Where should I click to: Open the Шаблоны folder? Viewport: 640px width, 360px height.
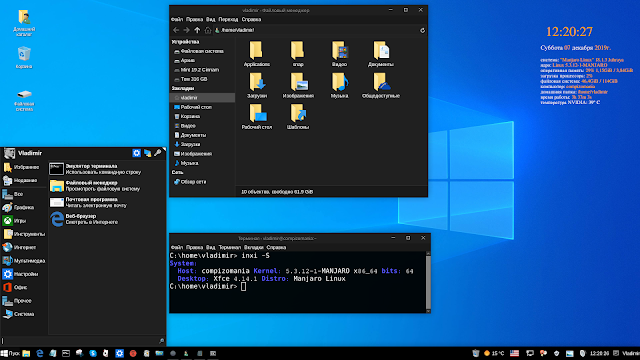point(298,116)
